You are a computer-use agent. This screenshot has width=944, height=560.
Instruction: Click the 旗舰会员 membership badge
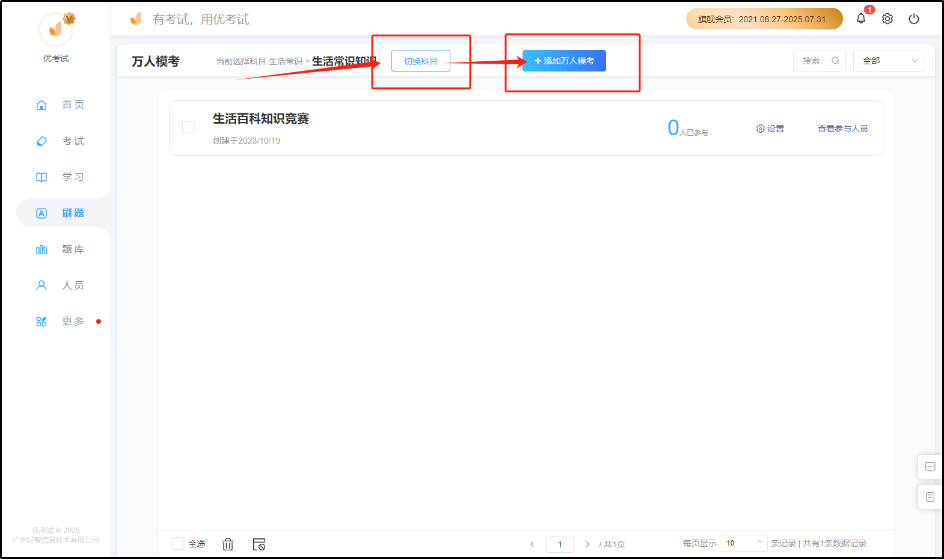(x=764, y=19)
